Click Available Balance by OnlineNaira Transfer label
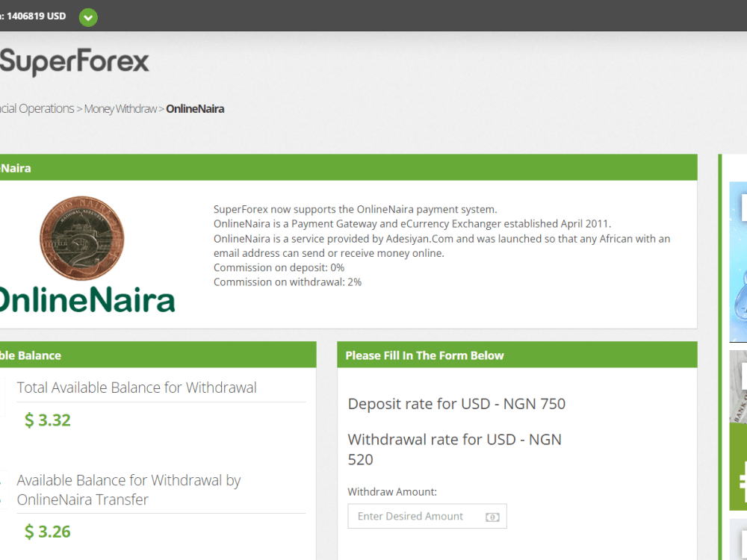Viewport: 747px width, 560px height. click(x=128, y=490)
